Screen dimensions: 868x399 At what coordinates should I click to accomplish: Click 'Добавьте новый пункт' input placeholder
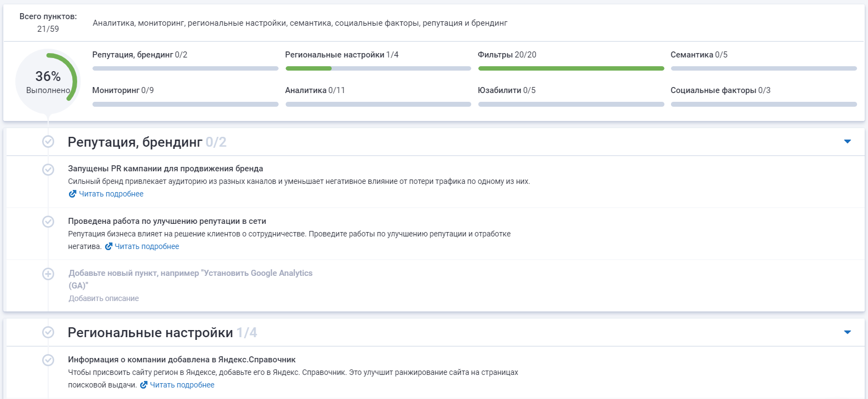click(x=190, y=279)
